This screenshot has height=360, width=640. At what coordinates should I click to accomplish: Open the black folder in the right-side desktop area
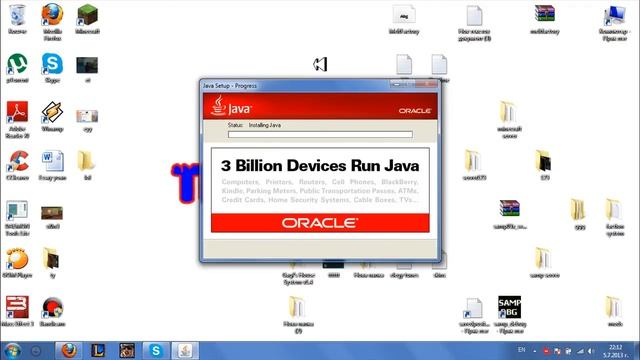(544, 162)
